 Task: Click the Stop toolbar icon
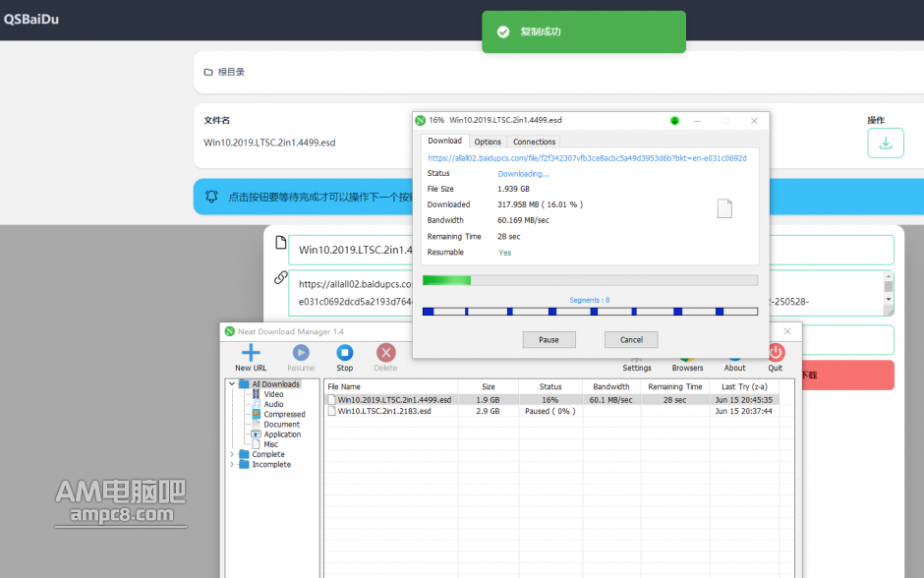(345, 352)
